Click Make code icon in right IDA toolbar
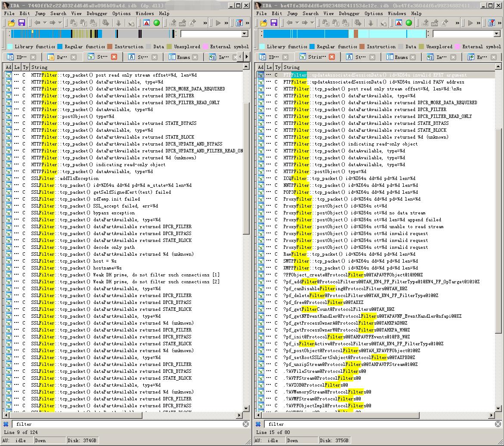The image size is (504, 446). 425,23
